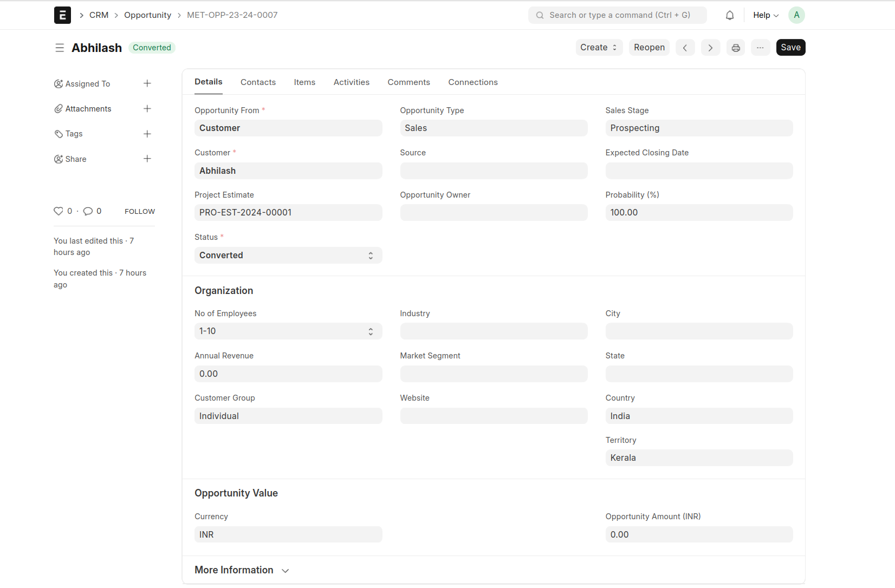Open the No of Employees dropdown
The image size is (895, 588).
288,331
